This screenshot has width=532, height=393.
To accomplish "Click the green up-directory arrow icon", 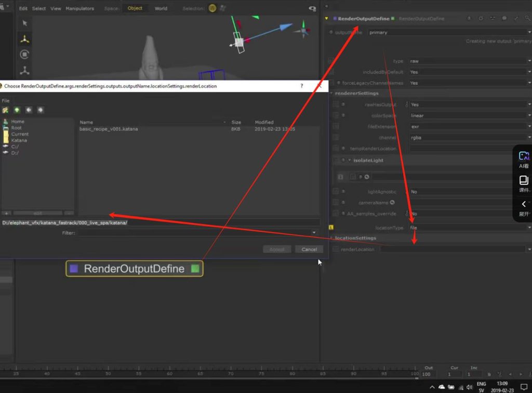I will tap(17, 110).
